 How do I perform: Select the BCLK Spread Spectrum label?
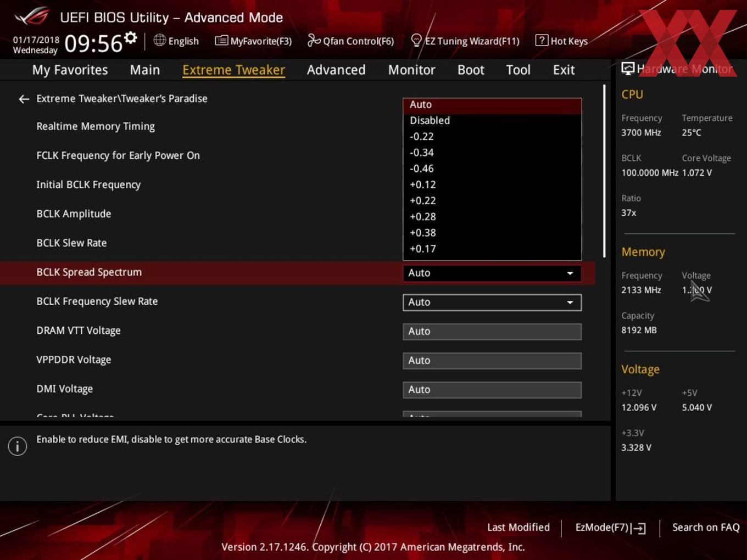tap(89, 272)
